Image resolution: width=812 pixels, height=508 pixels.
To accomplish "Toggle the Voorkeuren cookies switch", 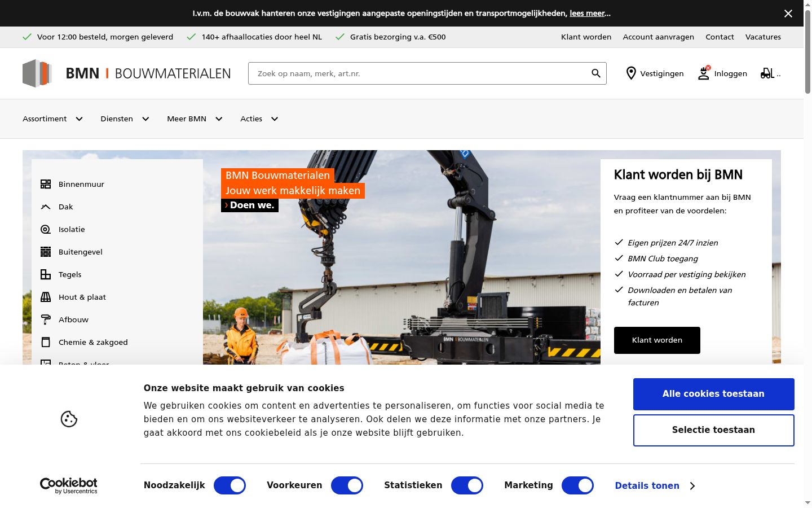I will [347, 485].
